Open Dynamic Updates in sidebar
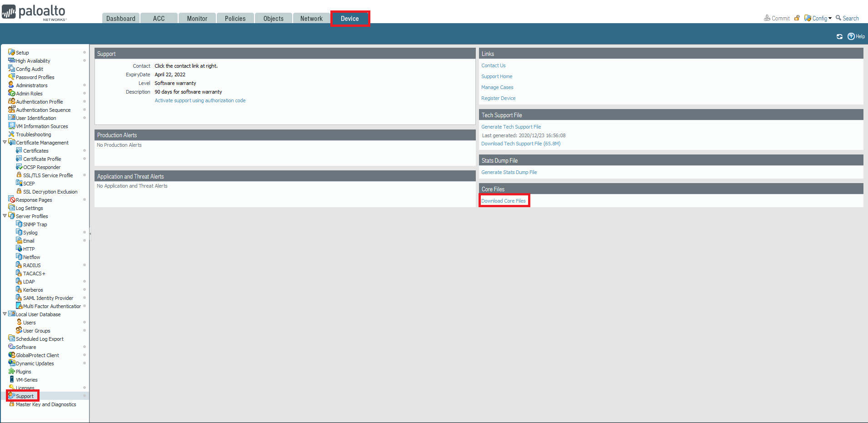This screenshot has width=868, height=423. [35, 363]
